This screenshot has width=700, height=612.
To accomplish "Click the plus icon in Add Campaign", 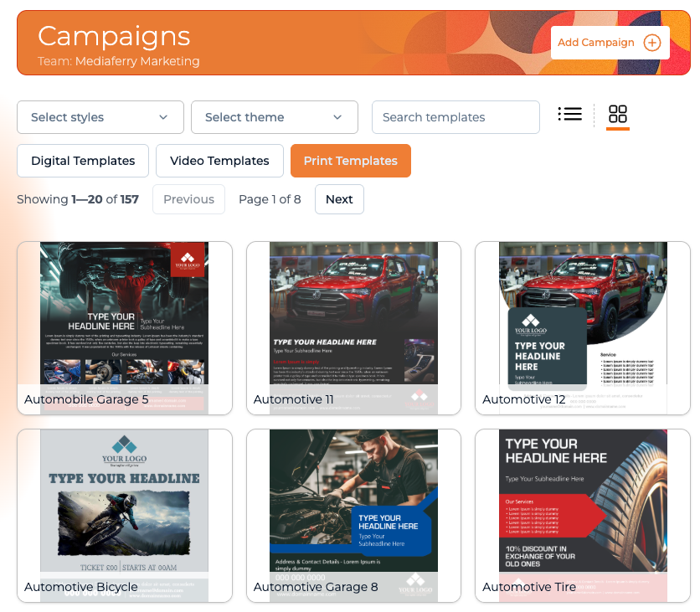I will [x=651, y=43].
